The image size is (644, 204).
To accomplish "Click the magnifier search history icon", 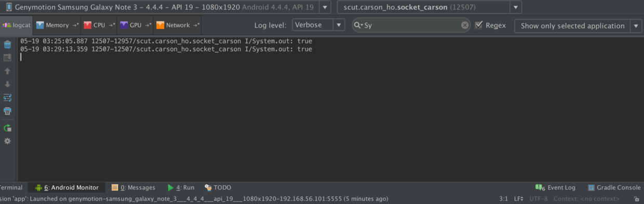I will (x=358, y=25).
